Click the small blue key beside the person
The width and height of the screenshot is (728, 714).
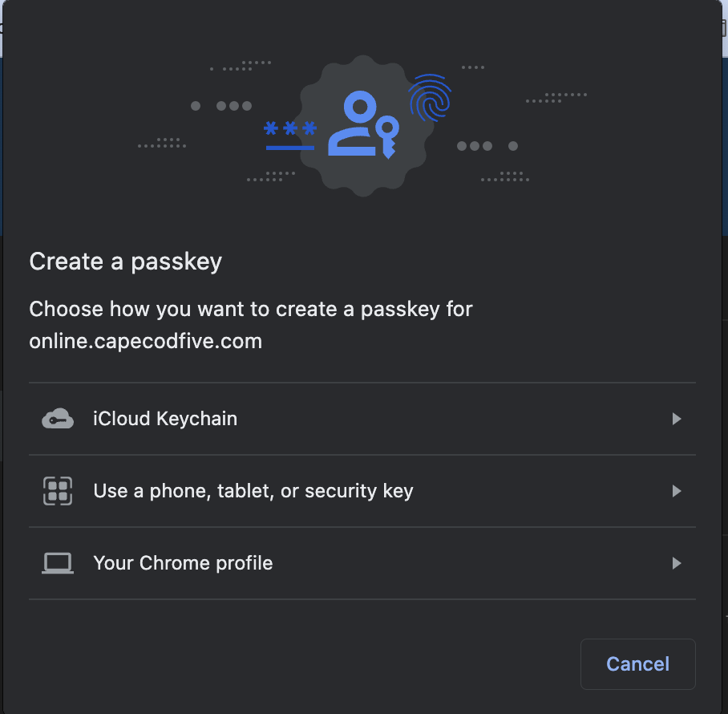point(388,135)
